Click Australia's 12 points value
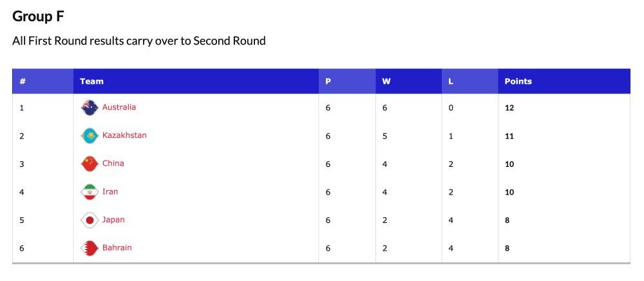The width and height of the screenshot is (644, 281). [509, 108]
